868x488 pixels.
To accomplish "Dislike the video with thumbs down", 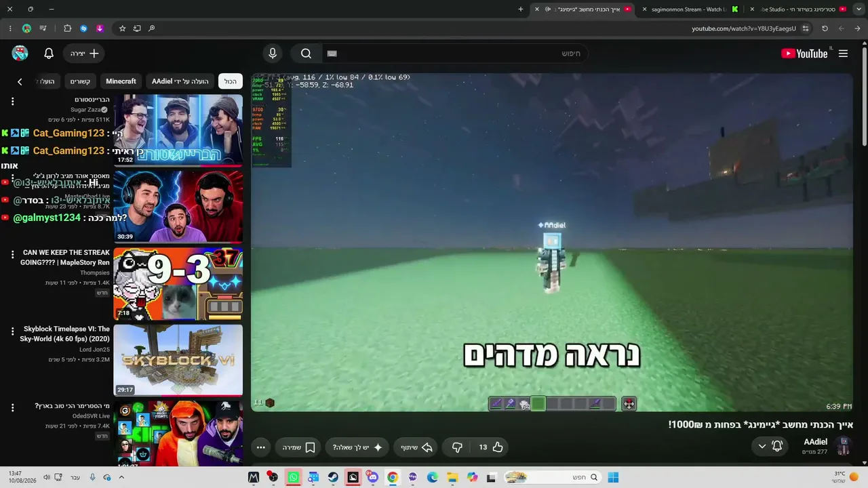I will (457, 447).
